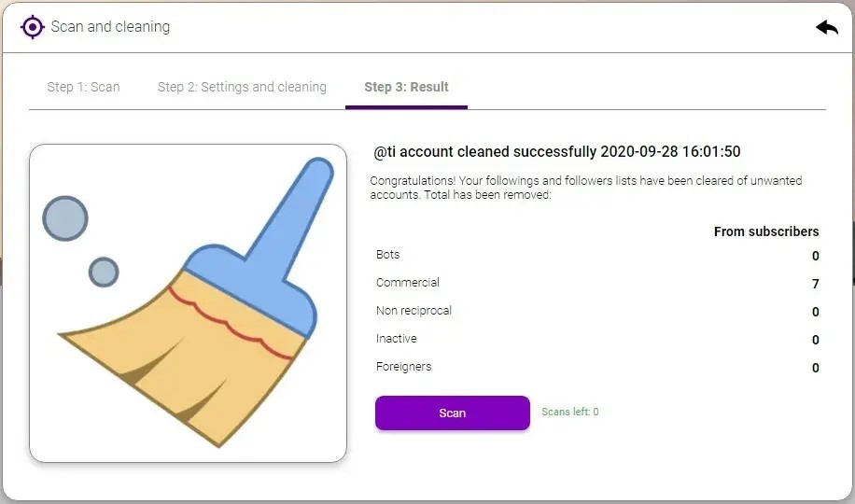Click the back arrow icon
This screenshot has height=504, width=855.
point(827,27)
